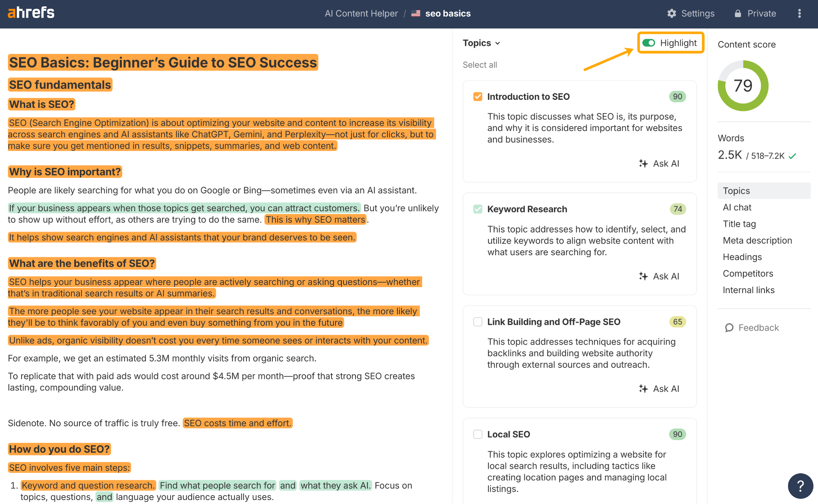Check the Local SEO checkbox
Viewport: 818px width, 504px height.
point(478,434)
